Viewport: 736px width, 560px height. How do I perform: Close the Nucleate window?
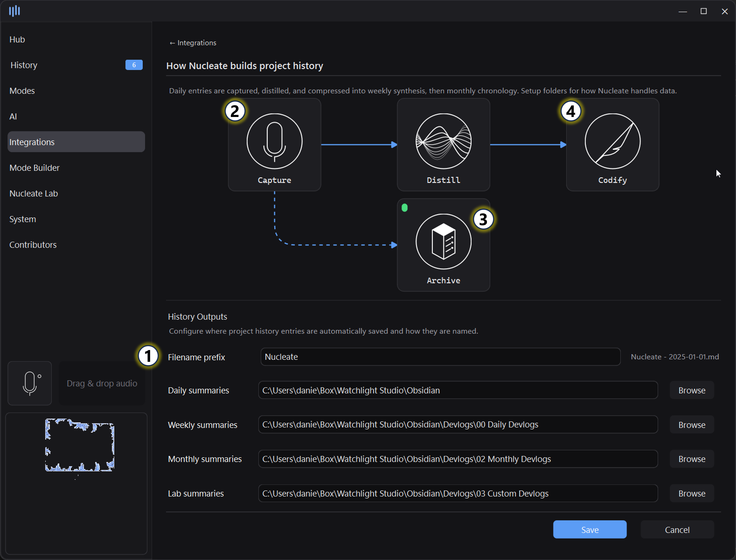pos(725,11)
